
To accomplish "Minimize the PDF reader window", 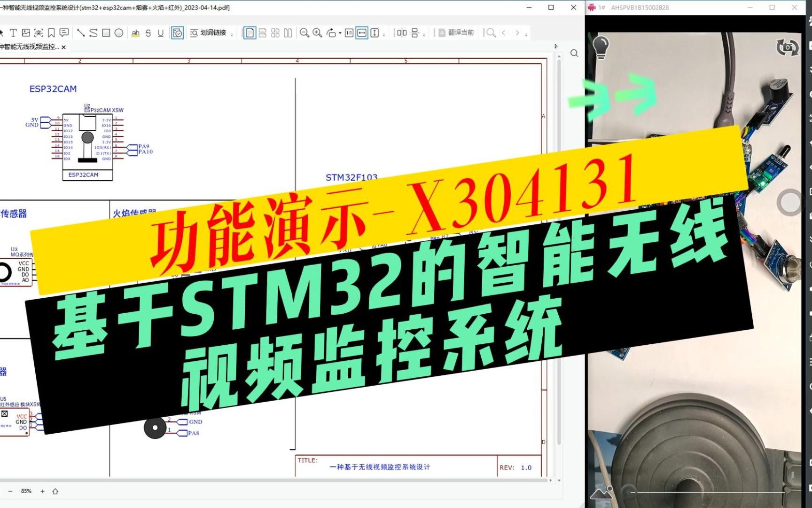I will tap(529, 8).
